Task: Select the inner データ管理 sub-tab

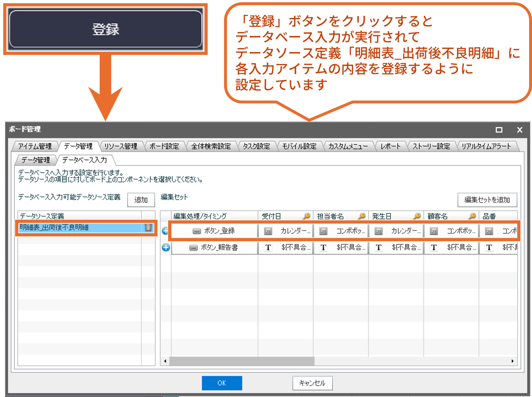Action: pyautogui.click(x=36, y=160)
